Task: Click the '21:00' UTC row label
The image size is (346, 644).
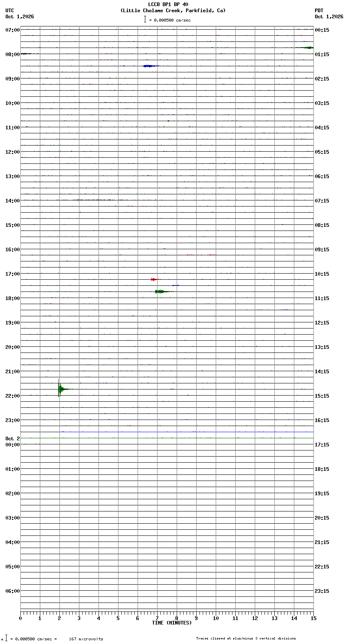Action: (13, 372)
